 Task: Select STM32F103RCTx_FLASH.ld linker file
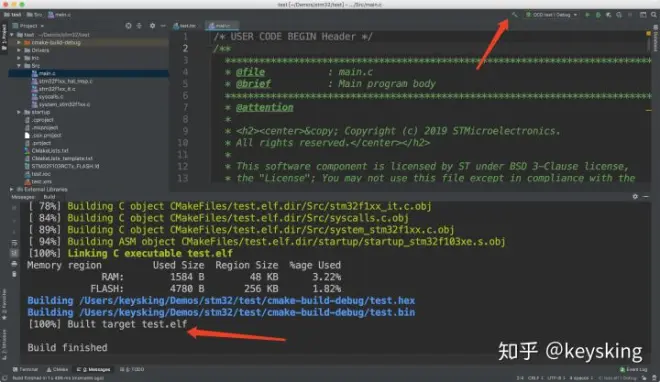62,166
